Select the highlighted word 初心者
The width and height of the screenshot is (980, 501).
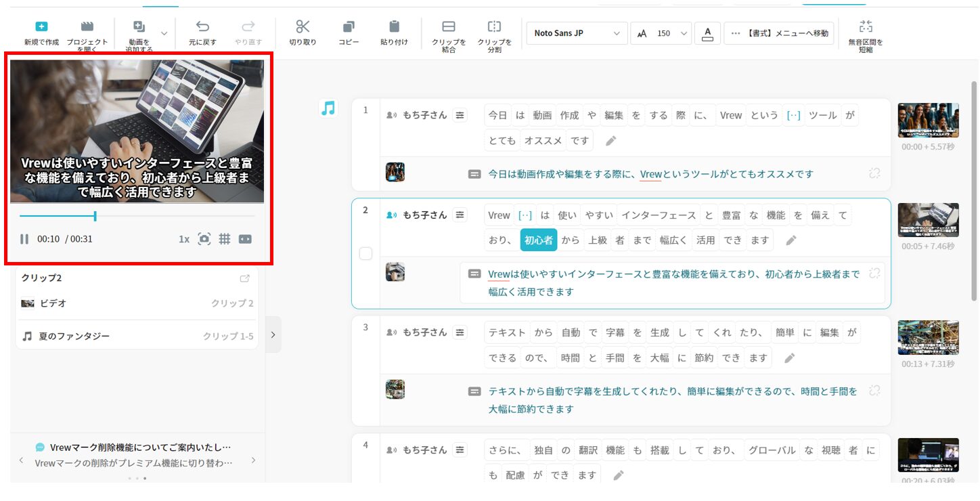pos(539,240)
